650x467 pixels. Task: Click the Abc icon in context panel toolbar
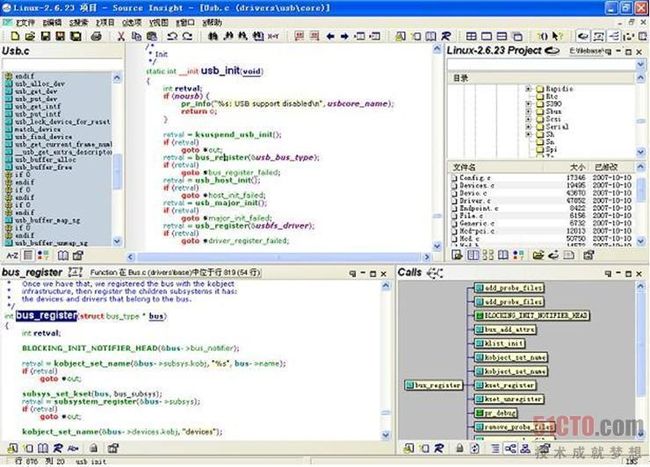pyautogui.click(x=73, y=448)
